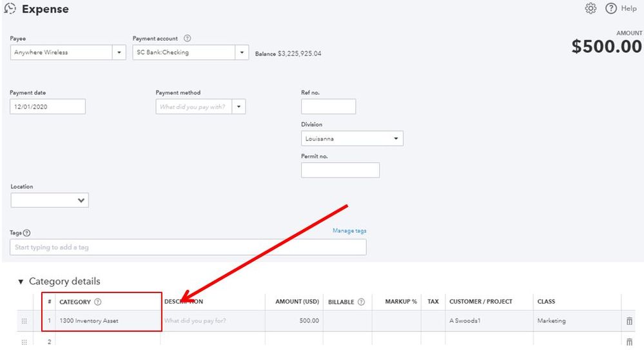Click Billable column help icon
The height and width of the screenshot is (350, 644).
[x=361, y=302]
